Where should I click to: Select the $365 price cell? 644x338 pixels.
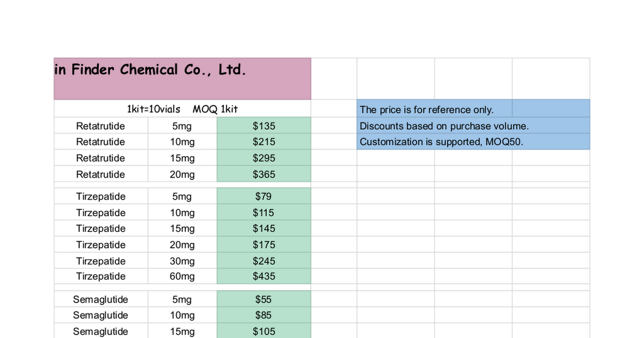point(264,174)
